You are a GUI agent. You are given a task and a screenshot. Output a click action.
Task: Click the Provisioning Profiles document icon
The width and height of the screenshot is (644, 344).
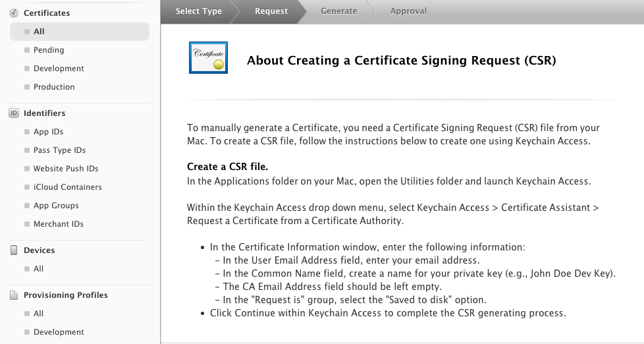tap(14, 295)
